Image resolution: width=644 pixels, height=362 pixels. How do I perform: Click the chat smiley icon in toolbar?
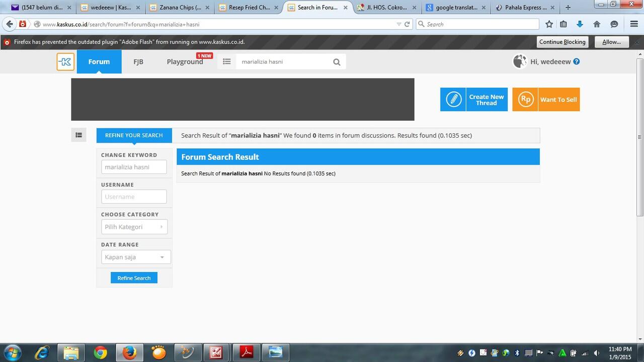[614, 24]
